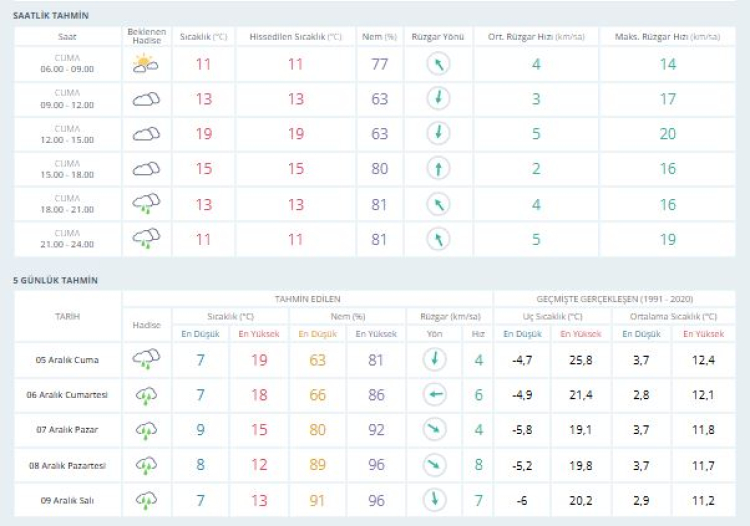Image resolution: width=750 pixels, height=526 pixels.
Task: Click rain icon for 09 Aralık Salı
Action: (146, 499)
